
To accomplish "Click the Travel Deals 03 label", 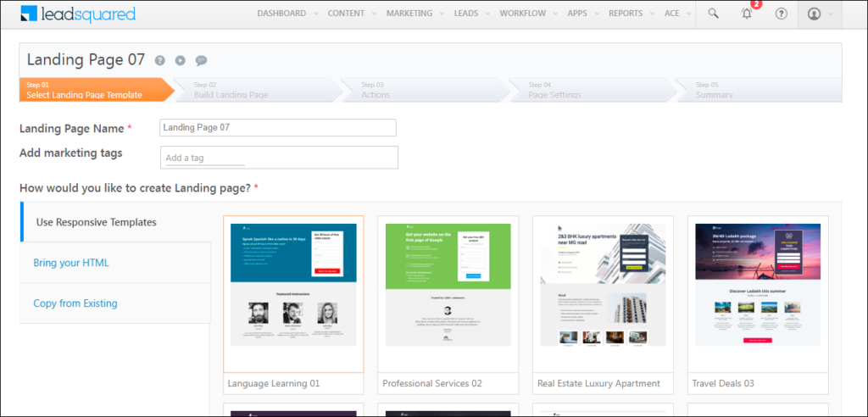I will click(x=723, y=383).
